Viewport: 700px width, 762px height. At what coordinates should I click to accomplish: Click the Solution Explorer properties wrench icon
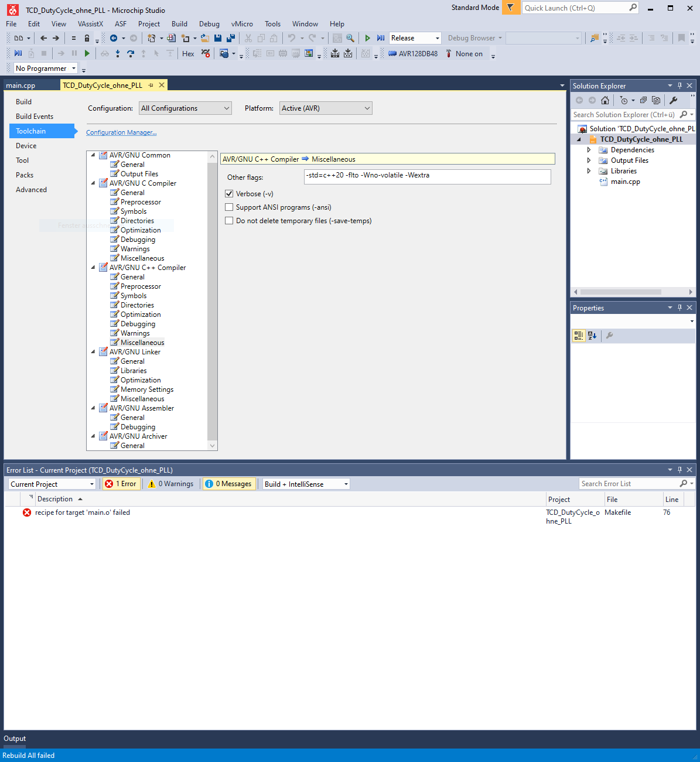674,100
